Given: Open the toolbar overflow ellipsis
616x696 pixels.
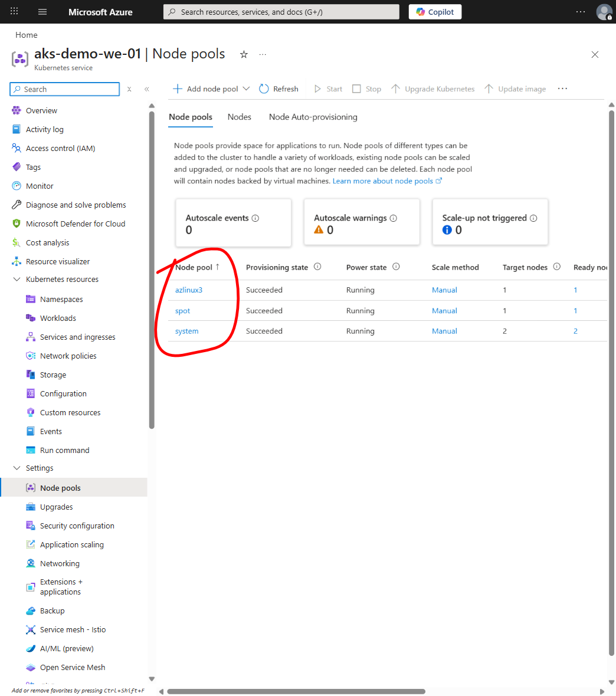Looking at the screenshot, I should pyautogui.click(x=562, y=89).
